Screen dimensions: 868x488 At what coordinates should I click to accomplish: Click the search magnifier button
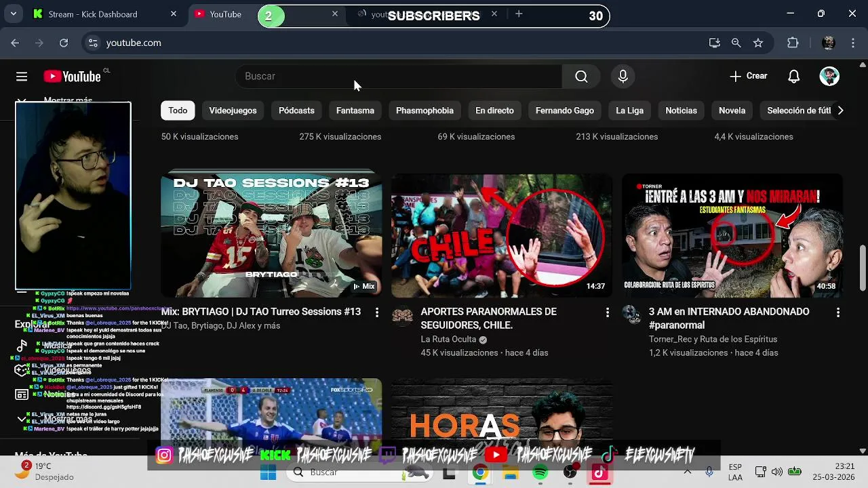pos(581,77)
